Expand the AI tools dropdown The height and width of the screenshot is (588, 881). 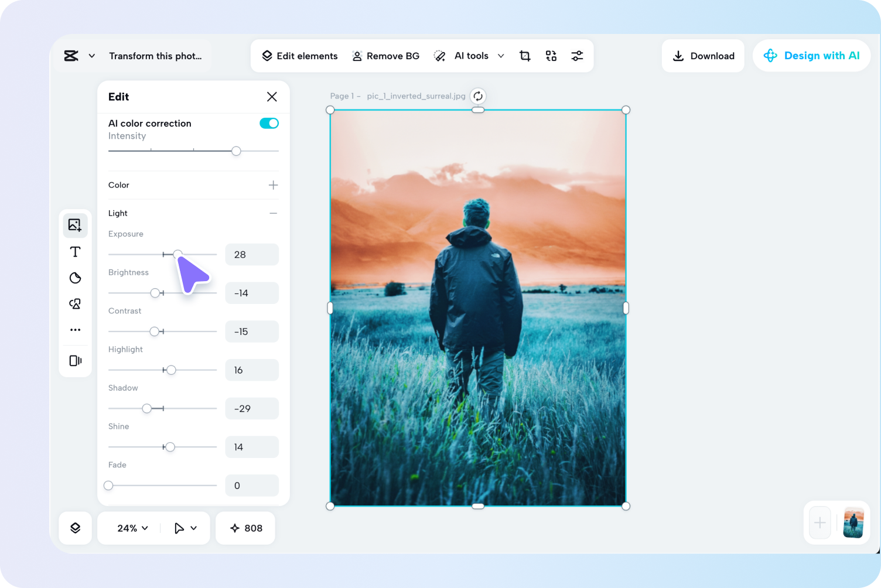click(501, 56)
